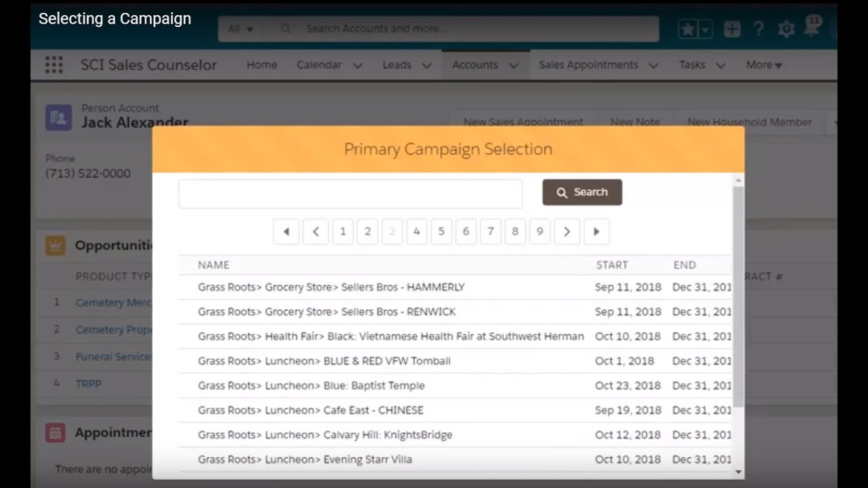
Task: Click the New Household Member button
Action: point(749,122)
